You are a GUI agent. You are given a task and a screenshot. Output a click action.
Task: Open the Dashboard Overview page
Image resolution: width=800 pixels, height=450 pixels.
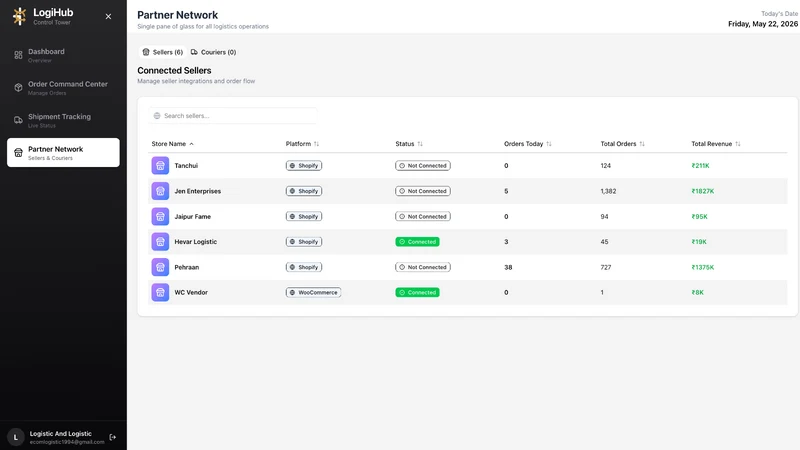pyautogui.click(x=63, y=55)
